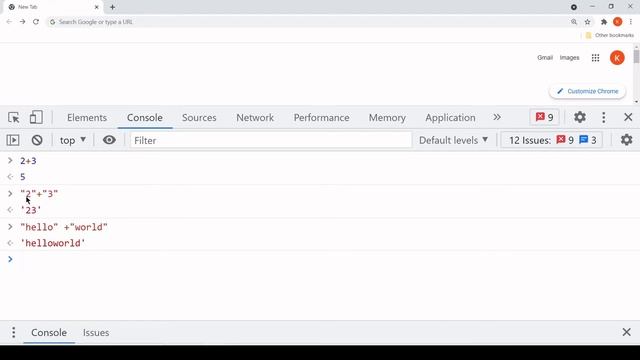Open a new browser tab
Screen dimensions: 640x360
[x=112, y=7]
